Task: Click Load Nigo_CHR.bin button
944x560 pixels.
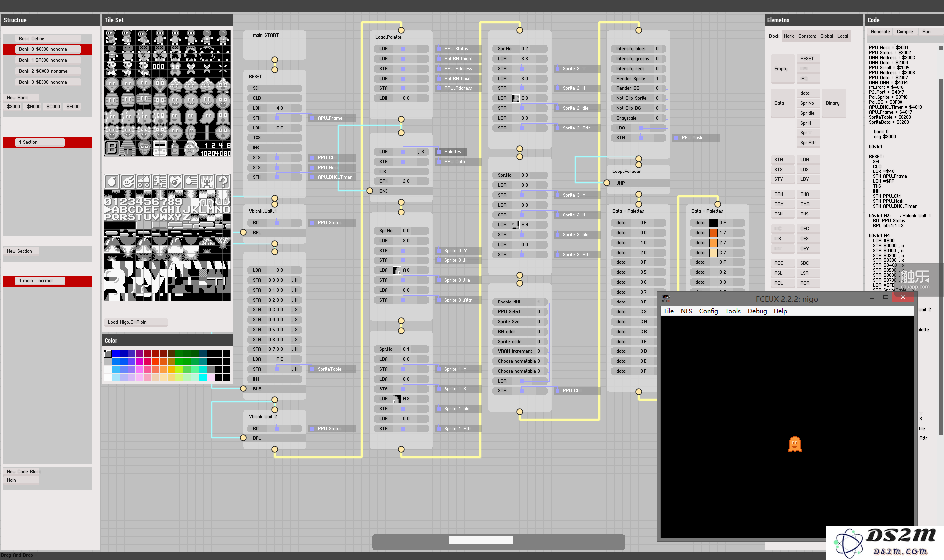Action: pos(135,322)
